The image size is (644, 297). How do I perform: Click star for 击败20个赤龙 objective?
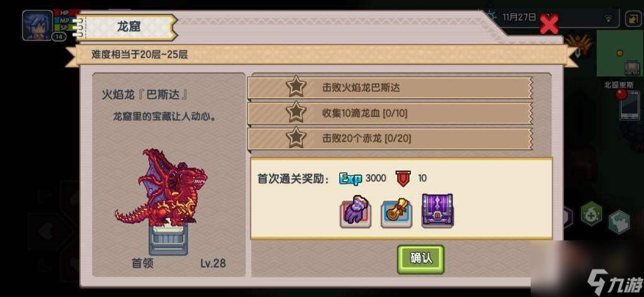point(296,138)
